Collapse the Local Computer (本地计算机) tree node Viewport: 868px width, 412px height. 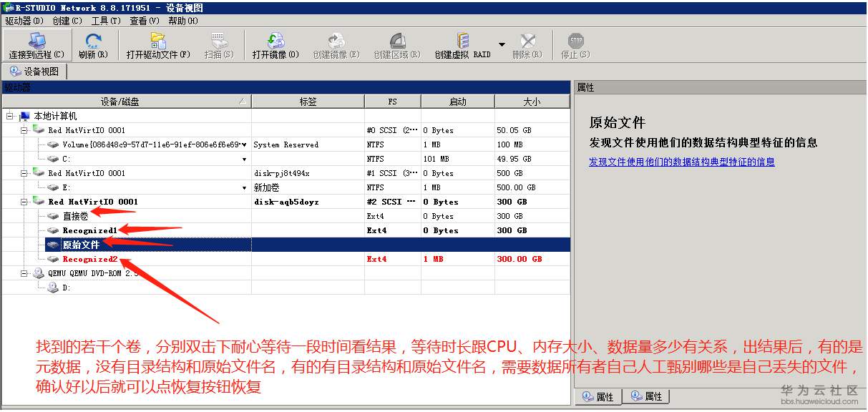pos(10,116)
